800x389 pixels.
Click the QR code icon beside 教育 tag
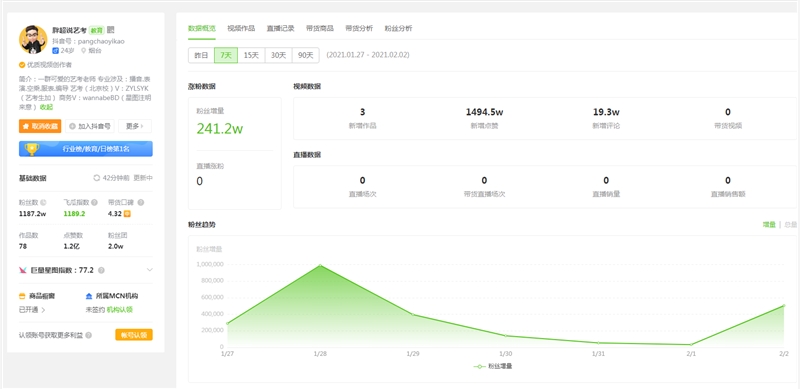pyautogui.click(x=111, y=30)
